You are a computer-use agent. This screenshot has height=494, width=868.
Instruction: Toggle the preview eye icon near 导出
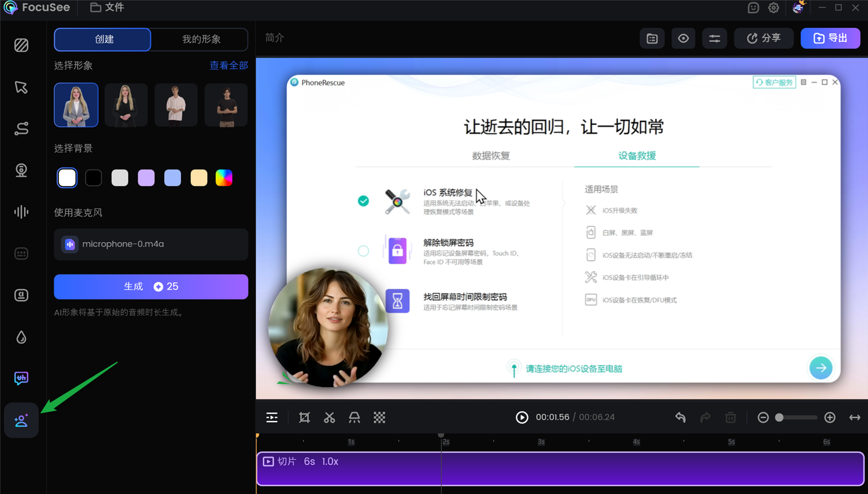point(683,38)
